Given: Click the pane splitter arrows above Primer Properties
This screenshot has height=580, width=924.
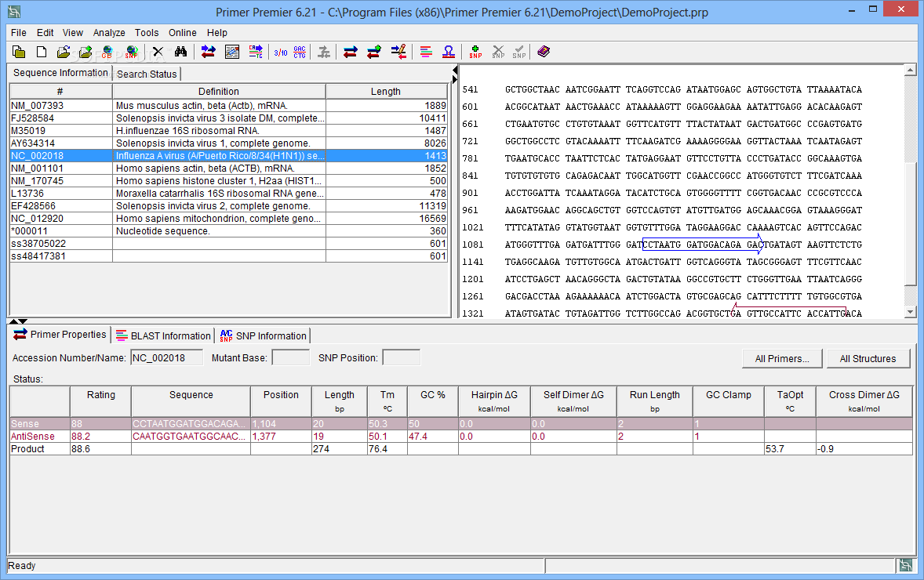Looking at the screenshot, I should pos(18,321).
